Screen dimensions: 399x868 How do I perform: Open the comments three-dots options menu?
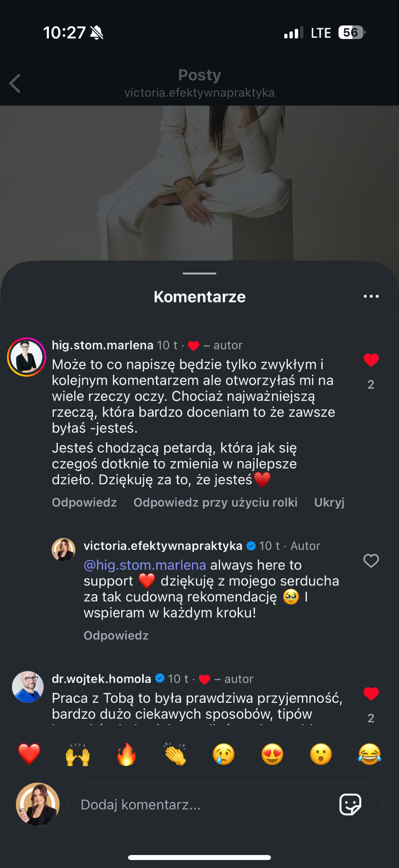point(371,296)
